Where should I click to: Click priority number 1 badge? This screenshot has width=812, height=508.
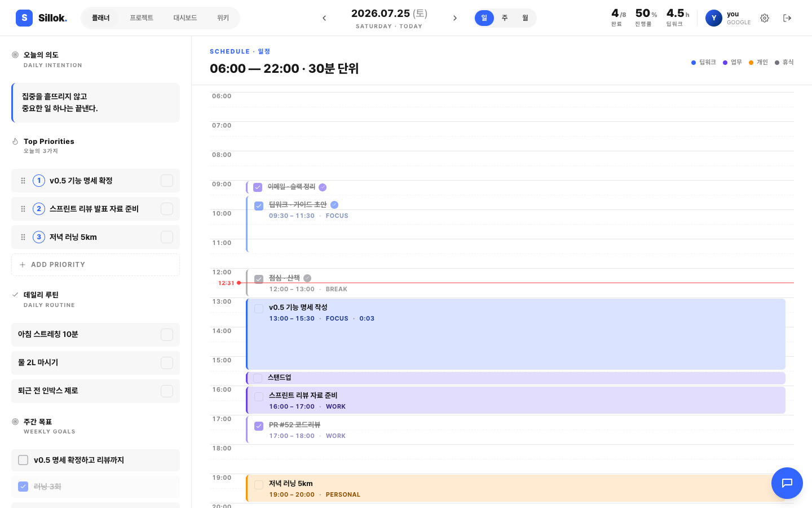point(39,181)
